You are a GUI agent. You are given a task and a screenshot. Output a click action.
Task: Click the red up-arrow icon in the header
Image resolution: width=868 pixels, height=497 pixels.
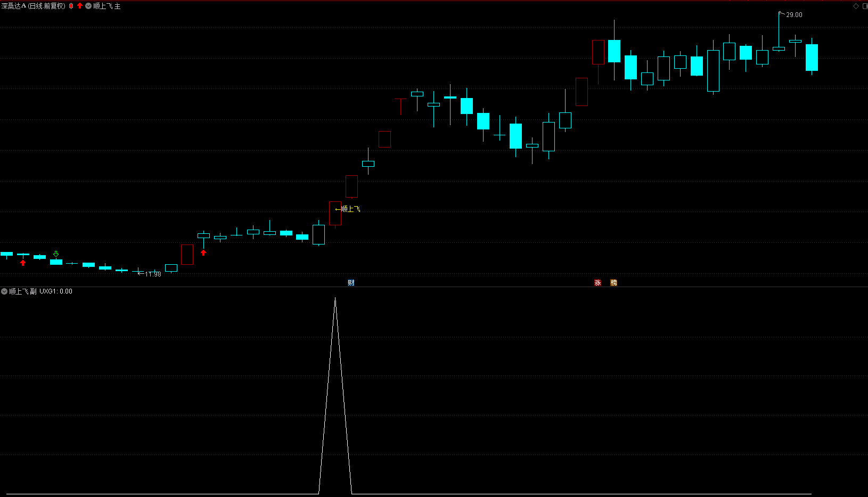click(x=80, y=6)
